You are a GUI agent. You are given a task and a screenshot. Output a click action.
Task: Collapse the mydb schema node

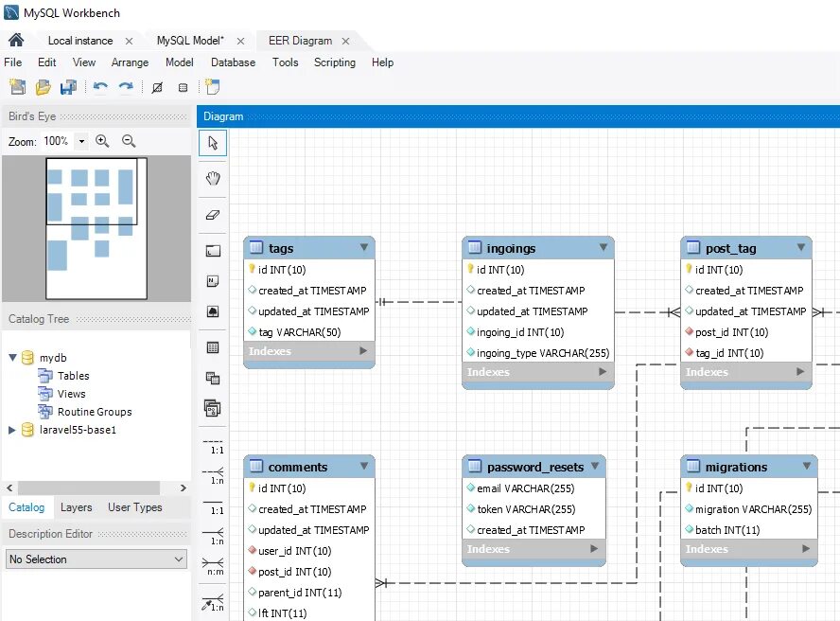(12, 357)
